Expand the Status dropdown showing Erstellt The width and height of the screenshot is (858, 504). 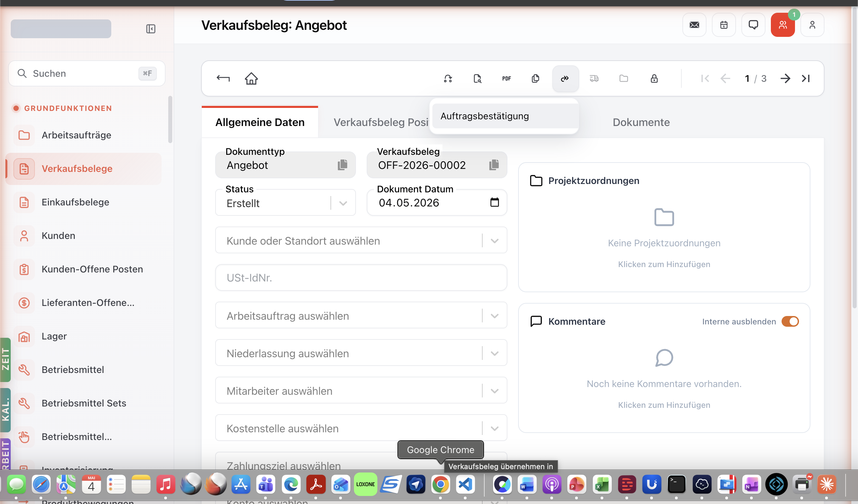click(x=343, y=203)
